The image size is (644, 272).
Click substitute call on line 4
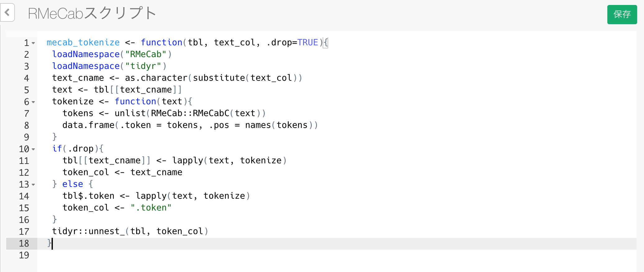219,78
